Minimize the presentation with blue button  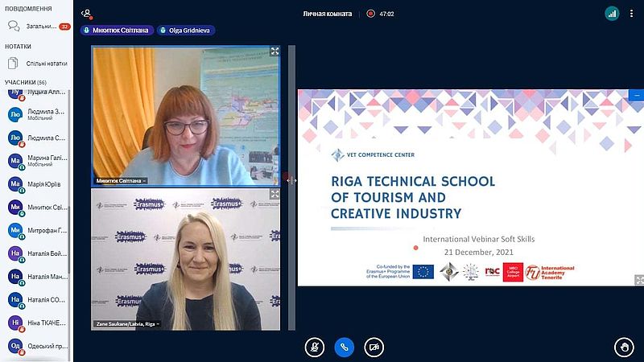pyautogui.click(x=637, y=95)
